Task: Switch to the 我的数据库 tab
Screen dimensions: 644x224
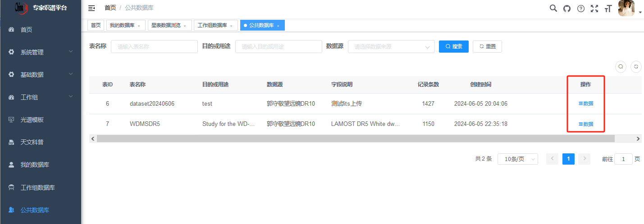Action: [122, 25]
